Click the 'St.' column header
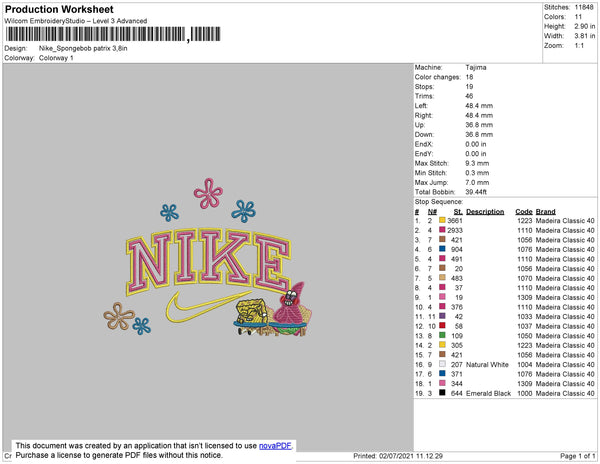The width and height of the screenshot is (600, 464). [458, 212]
